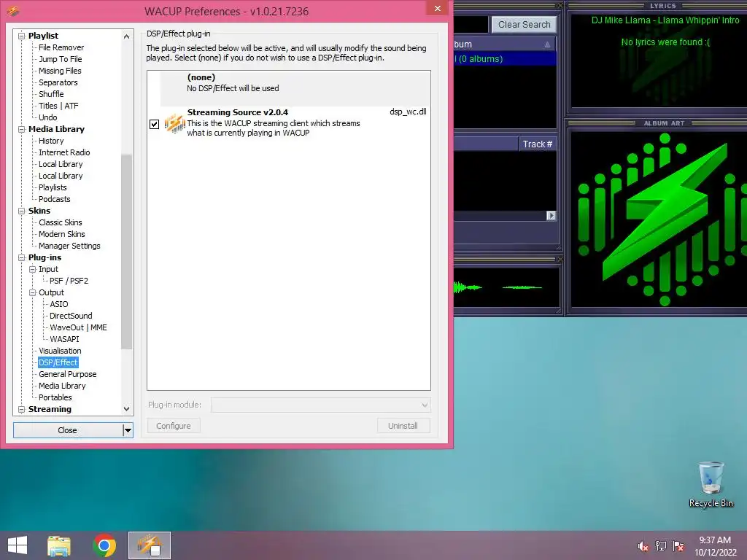
Task: Collapse the Output subtree
Action: (32, 292)
